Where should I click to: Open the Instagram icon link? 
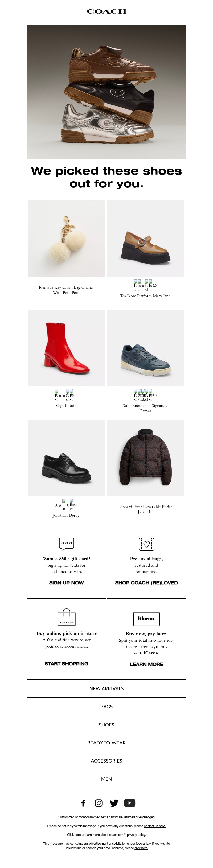click(x=99, y=803)
